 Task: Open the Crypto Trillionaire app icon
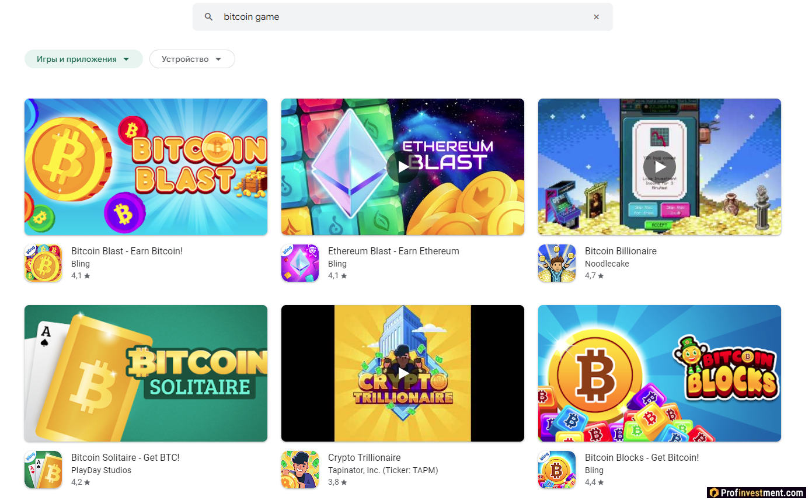(300, 470)
